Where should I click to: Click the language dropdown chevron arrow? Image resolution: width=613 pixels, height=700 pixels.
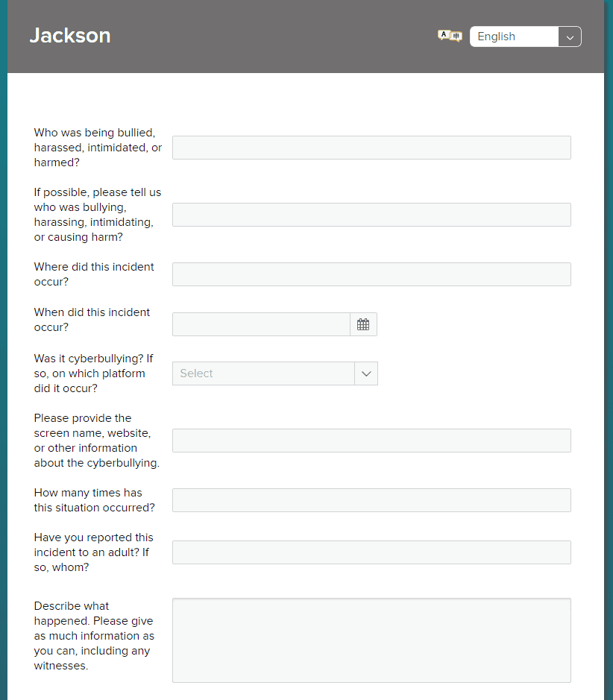coord(570,37)
